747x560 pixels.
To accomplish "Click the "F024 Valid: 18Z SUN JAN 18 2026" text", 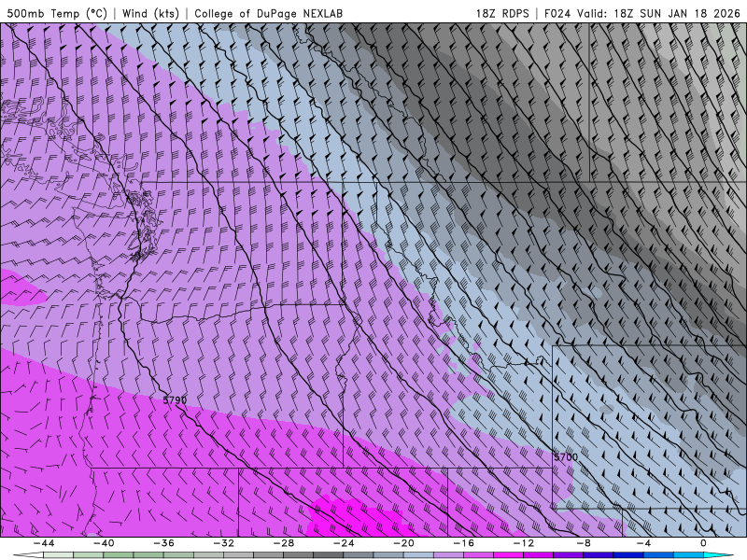I will (642, 14).
